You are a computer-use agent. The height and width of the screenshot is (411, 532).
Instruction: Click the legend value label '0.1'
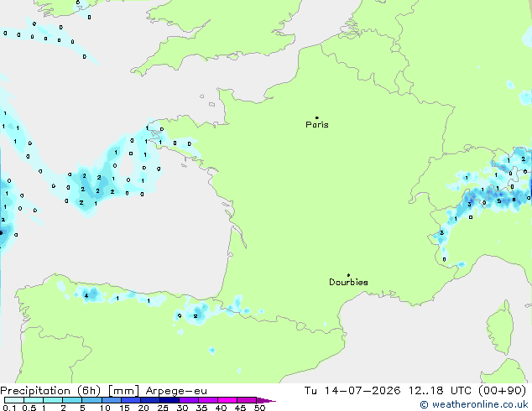[9, 408]
